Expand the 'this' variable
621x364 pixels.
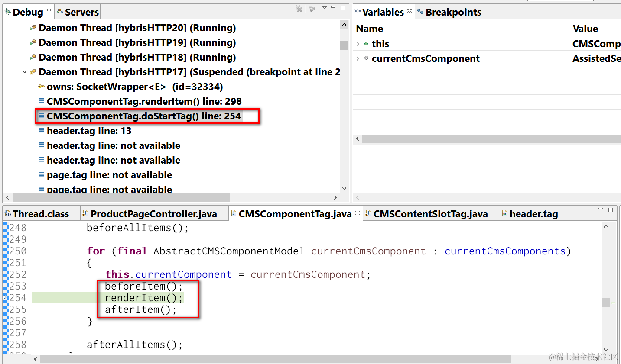pyautogui.click(x=358, y=44)
